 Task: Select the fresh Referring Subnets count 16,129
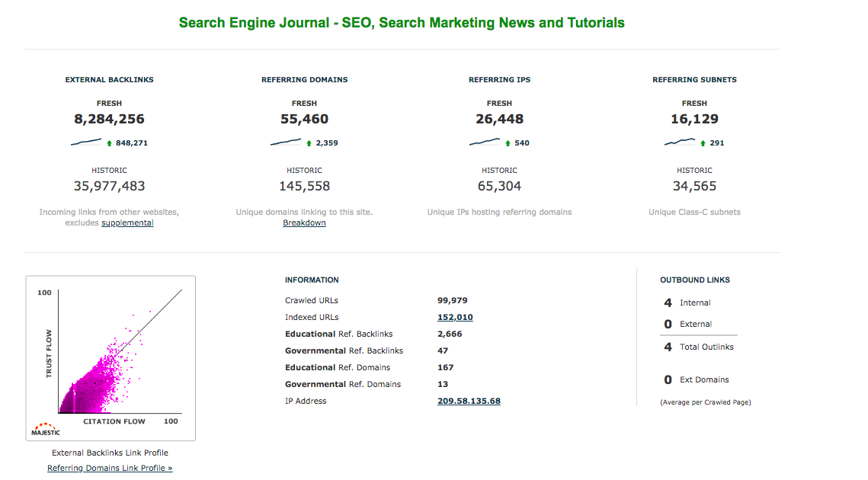695,119
